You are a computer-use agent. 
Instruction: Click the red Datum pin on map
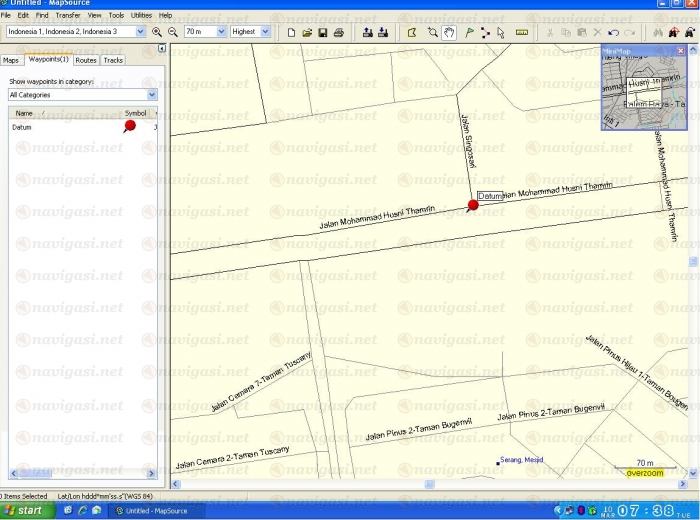click(x=473, y=205)
